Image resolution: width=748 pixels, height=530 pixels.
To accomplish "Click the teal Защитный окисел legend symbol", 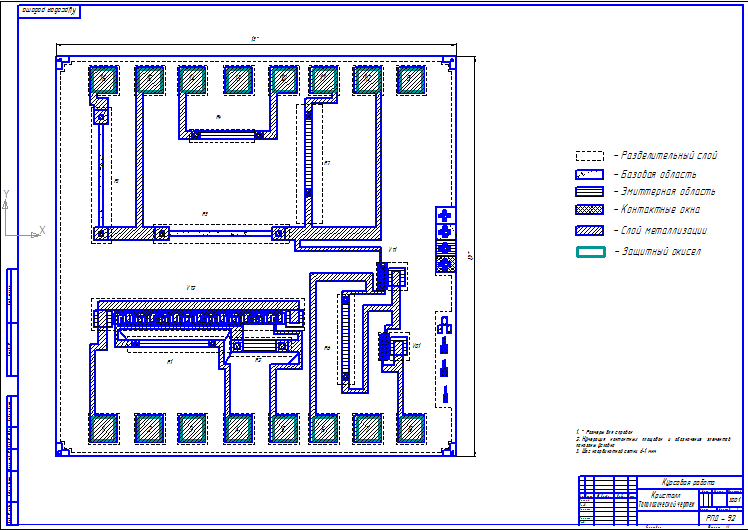I will point(591,252).
